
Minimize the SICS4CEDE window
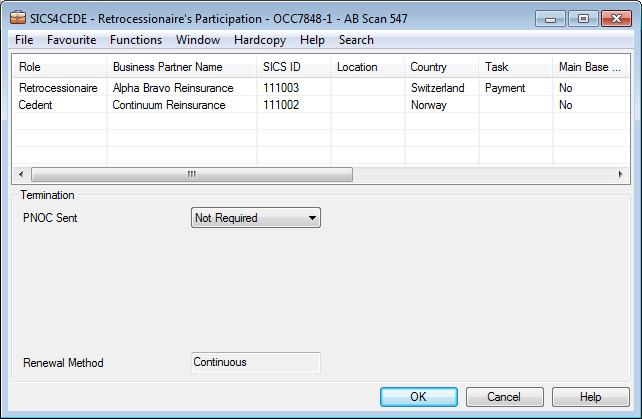pos(550,19)
